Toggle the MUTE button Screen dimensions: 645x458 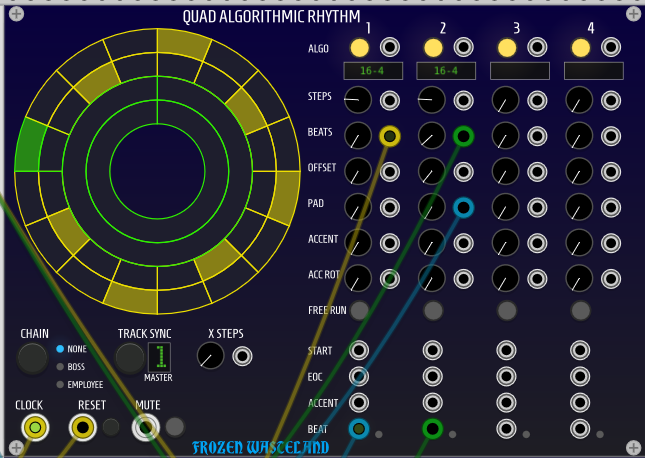pyautogui.click(x=175, y=427)
